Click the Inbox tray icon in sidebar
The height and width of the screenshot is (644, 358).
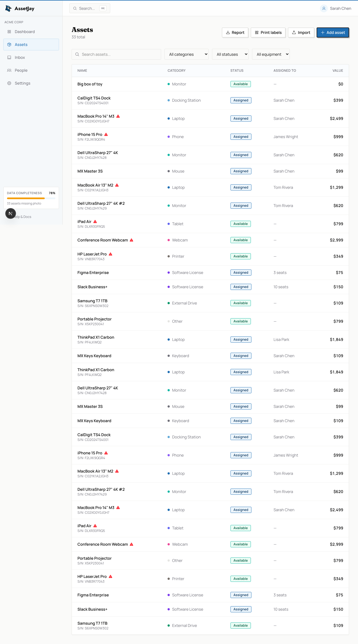click(x=9, y=58)
